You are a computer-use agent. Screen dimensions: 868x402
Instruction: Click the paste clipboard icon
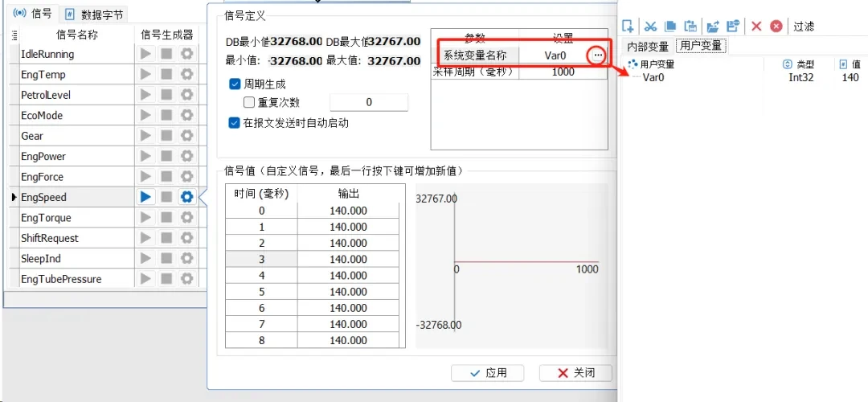[690, 26]
